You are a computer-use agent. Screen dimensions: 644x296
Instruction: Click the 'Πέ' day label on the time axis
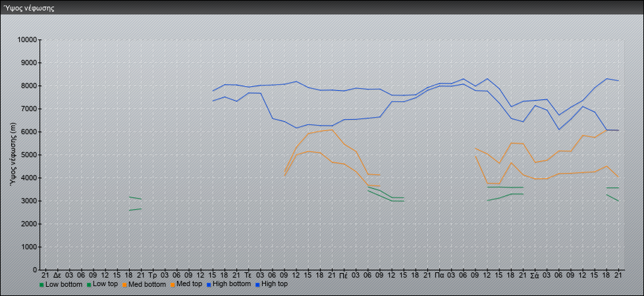(343, 275)
